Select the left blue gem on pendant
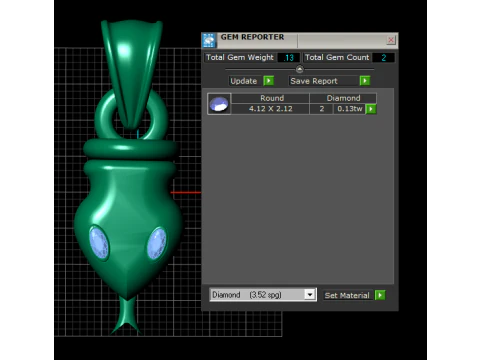The width and height of the screenshot is (480, 360). tap(99, 243)
